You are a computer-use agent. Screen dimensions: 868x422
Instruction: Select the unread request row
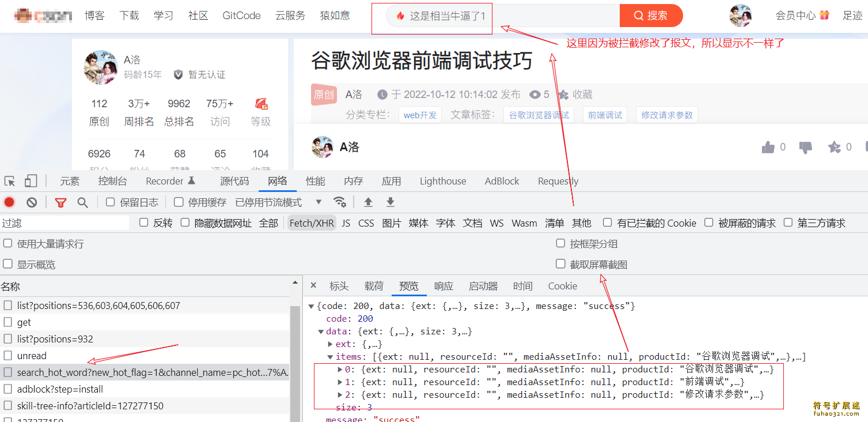(x=145, y=356)
